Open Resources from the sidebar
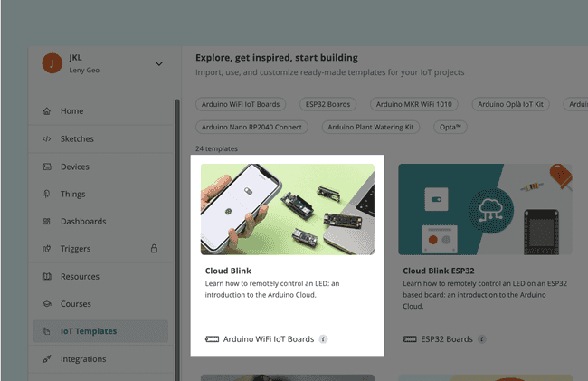Viewport: 588px width, 381px height. pyautogui.click(x=80, y=277)
